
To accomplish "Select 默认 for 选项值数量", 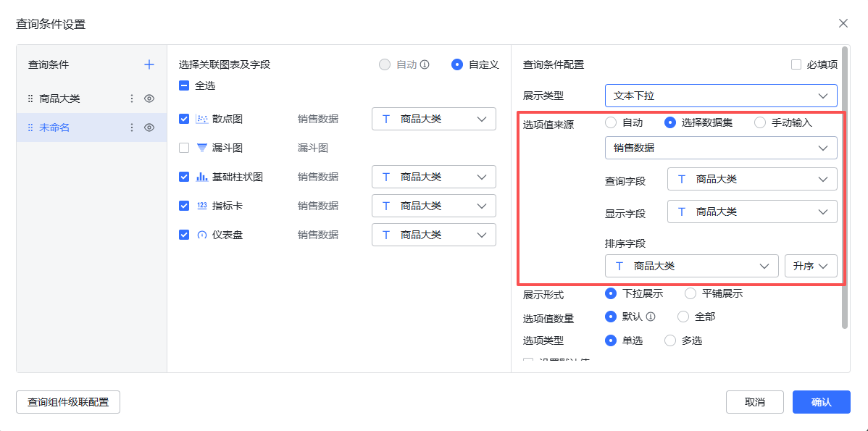I will [611, 317].
